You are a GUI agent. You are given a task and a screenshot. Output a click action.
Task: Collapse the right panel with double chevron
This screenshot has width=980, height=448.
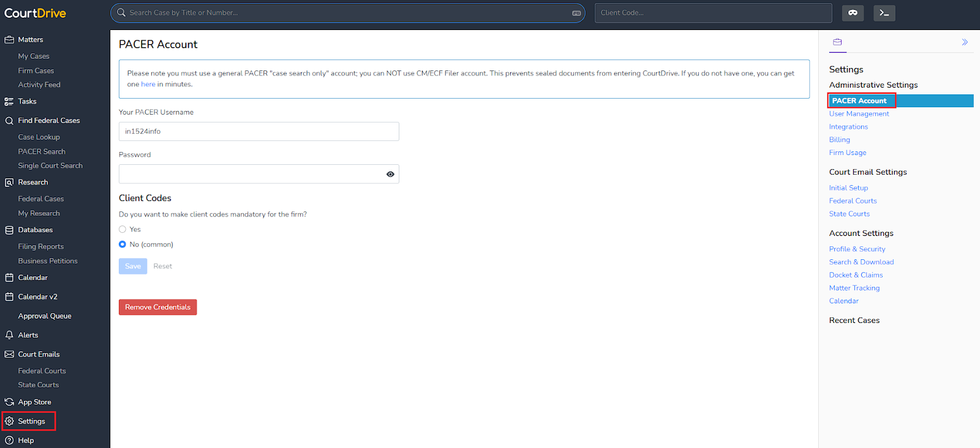click(x=965, y=42)
